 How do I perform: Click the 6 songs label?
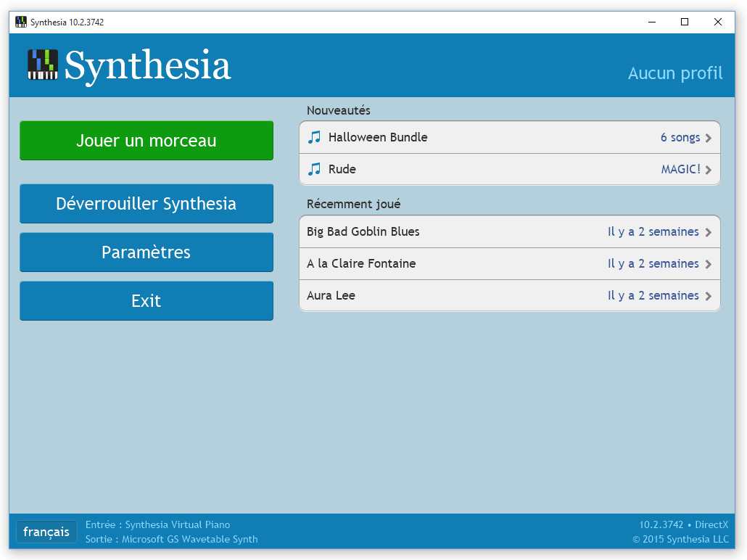[680, 138]
